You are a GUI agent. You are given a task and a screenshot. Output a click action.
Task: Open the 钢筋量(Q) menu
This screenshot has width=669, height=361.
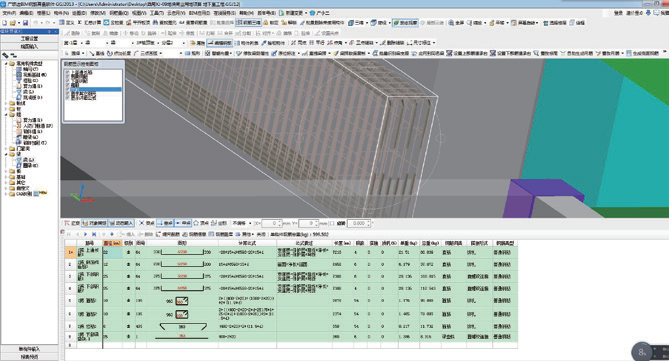pos(119,13)
